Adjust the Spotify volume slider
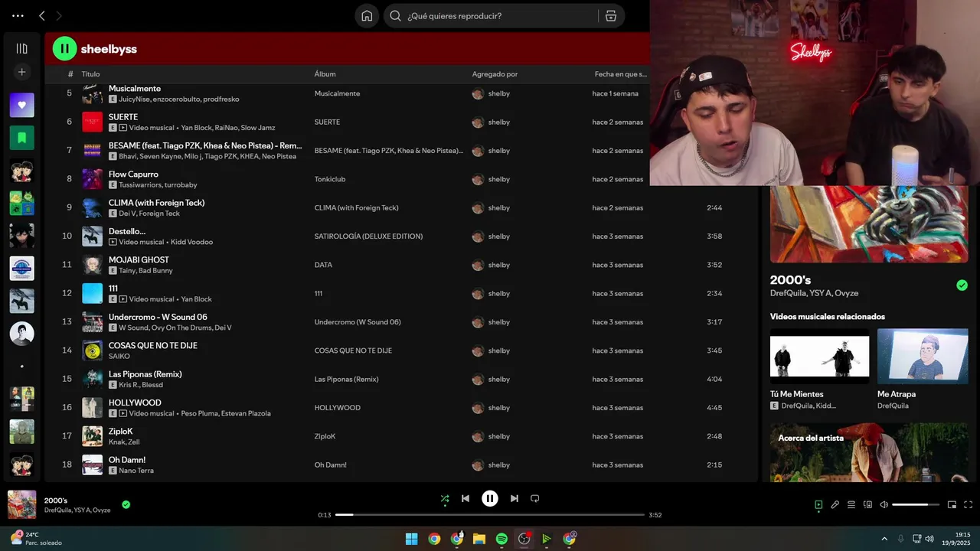 tap(915, 505)
